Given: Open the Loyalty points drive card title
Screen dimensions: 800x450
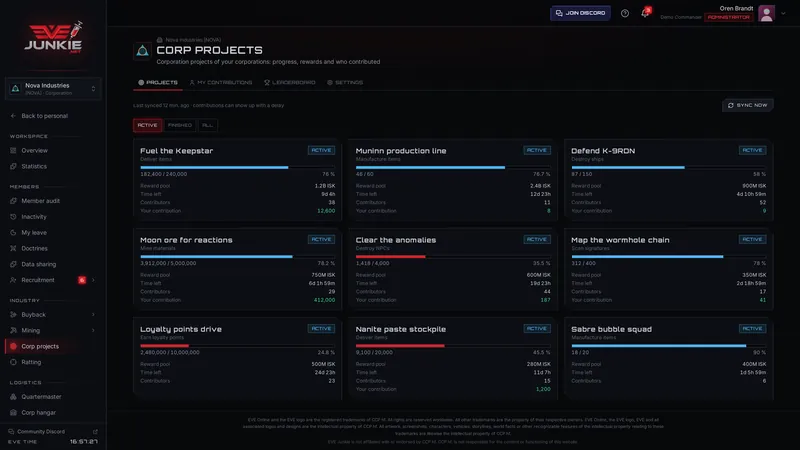Looking at the screenshot, I should (181, 330).
